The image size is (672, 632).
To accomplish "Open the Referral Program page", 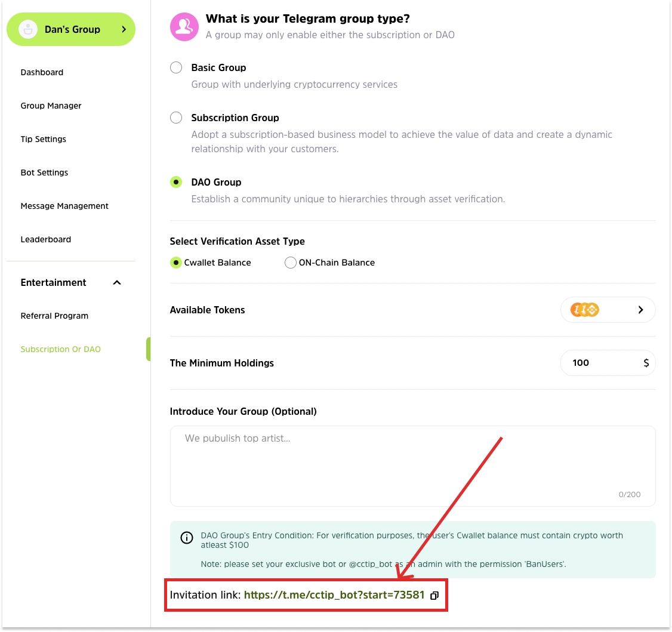I will (x=54, y=316).
